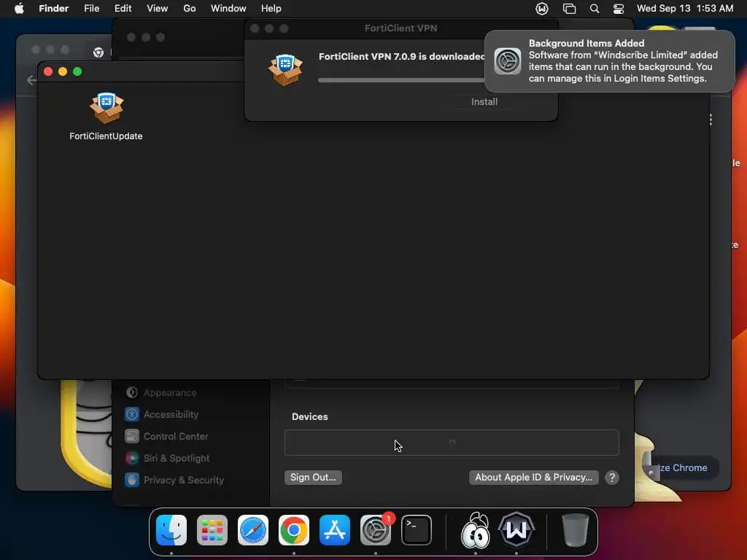Screen dimensions: 747x560
Task: Open Google Chrome from the Dock
Action: click(294, 530)
